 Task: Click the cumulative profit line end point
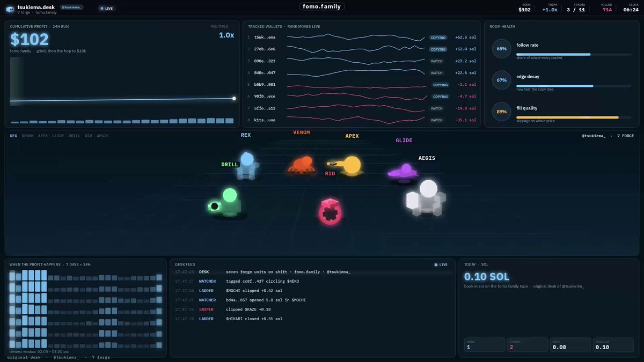pos(234,98)
